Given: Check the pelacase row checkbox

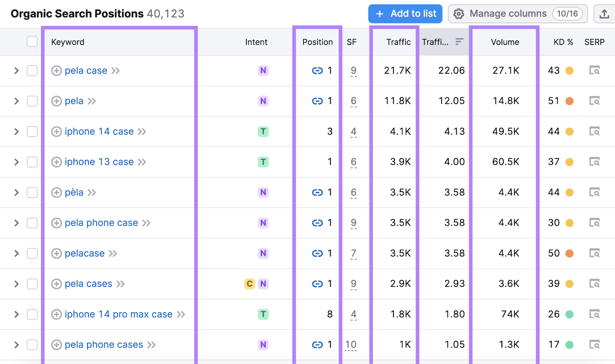Looking at the screenshot, I should pyautogui.click(x=32, y=253).
